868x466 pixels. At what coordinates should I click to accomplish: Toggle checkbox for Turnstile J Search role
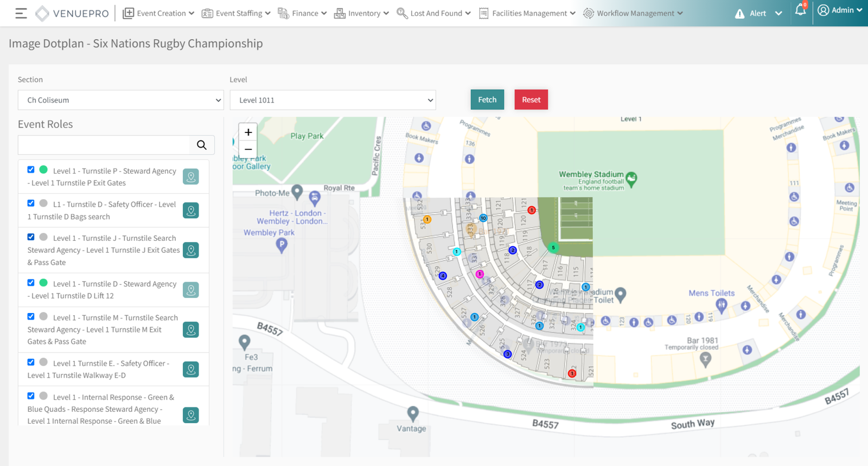pyautogui.click(x=31, y=237)
